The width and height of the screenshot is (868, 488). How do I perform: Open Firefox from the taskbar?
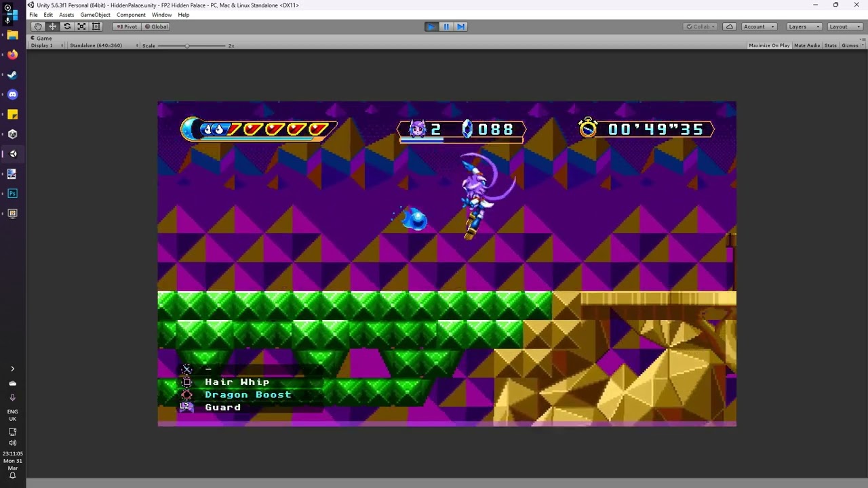[x=12, y=55]
